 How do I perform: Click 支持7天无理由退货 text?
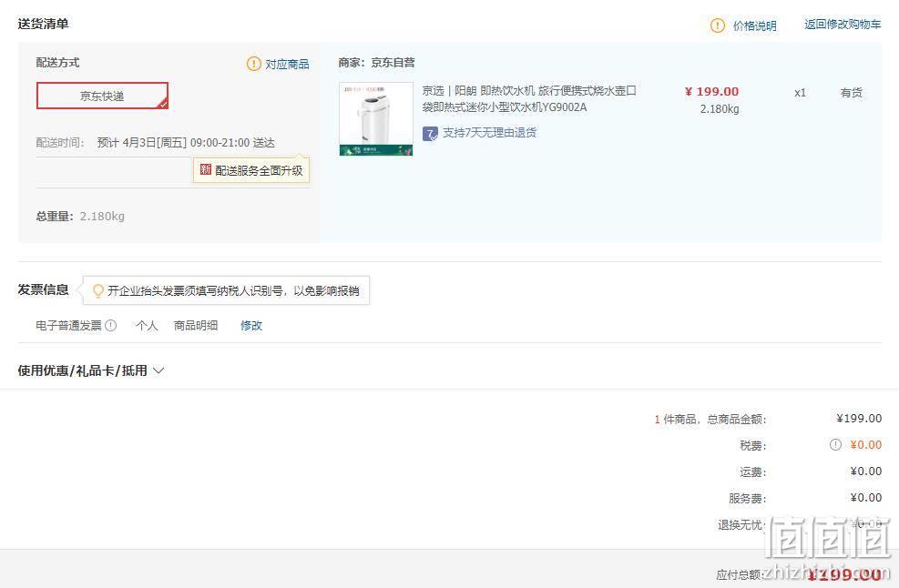point(490,132)
